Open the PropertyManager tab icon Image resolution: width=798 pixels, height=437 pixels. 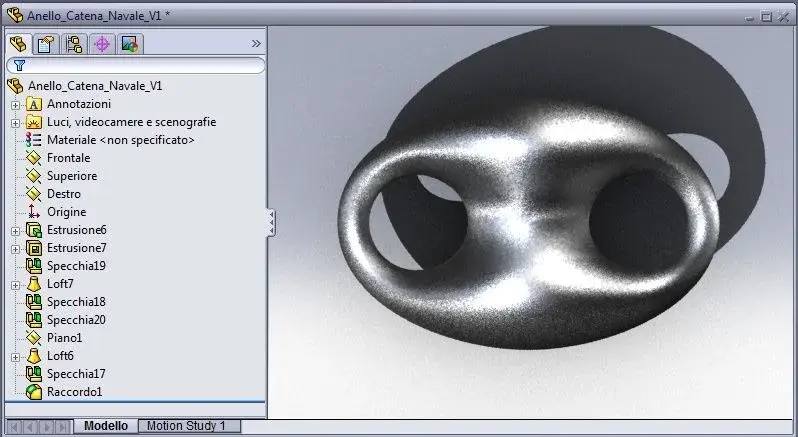[x=46, y=44]
